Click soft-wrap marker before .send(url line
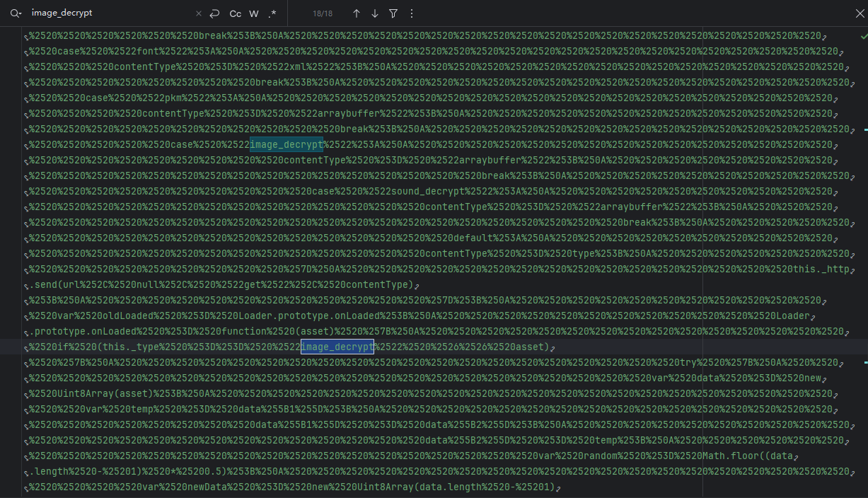868x498 pixels. (x=26, y=285)
